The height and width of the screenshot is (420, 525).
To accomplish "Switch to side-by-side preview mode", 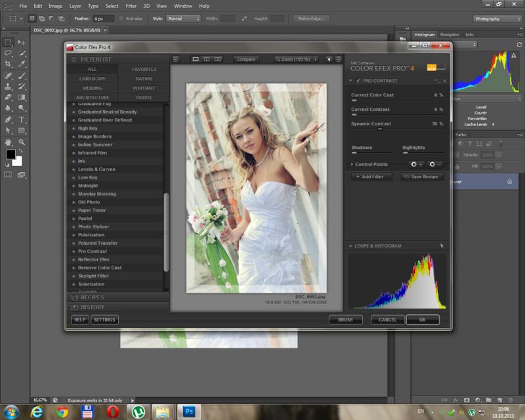I will 218,59.
